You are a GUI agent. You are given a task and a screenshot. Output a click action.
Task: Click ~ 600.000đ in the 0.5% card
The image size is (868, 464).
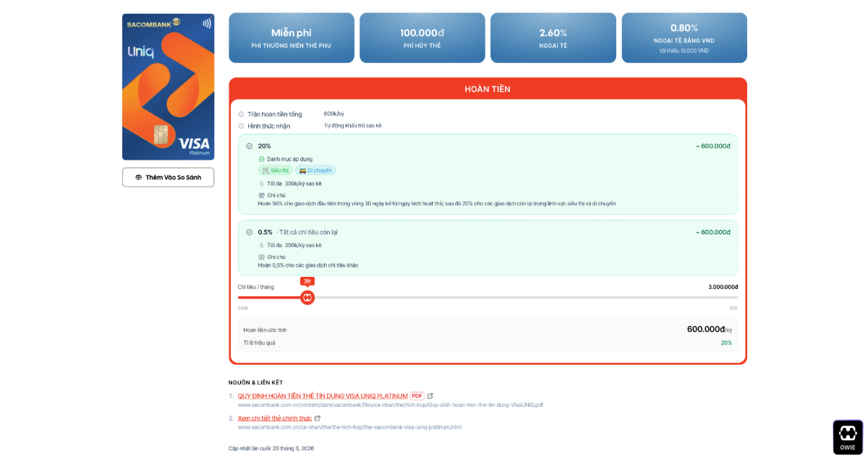712,232
